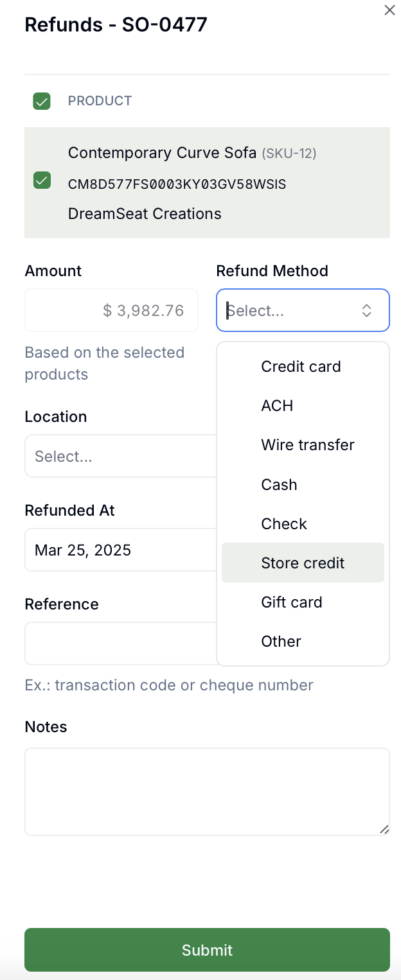Image resolution: width=401 pixels, height=980 pixels.
Task: Click the Refund Method chevron arrows icon
Action: pyautogui.click(x=366, y=311)
